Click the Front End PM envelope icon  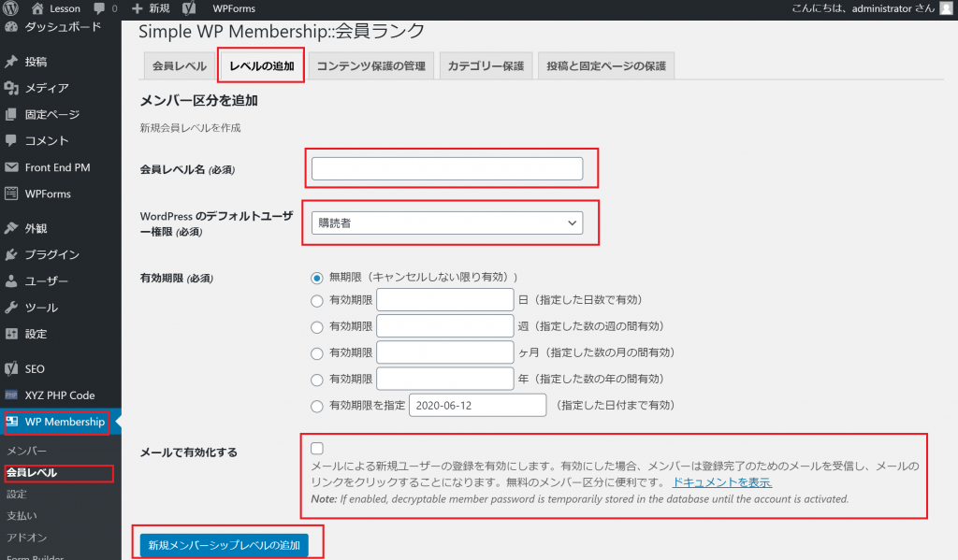pyautogui.click(x=11, y=167)
